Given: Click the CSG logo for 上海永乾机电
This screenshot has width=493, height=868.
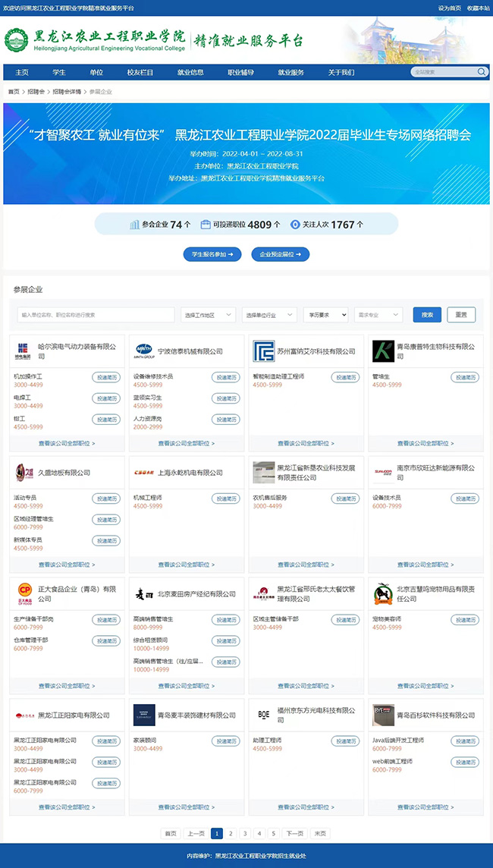Looking at the screenshot, I should (144, 473).
